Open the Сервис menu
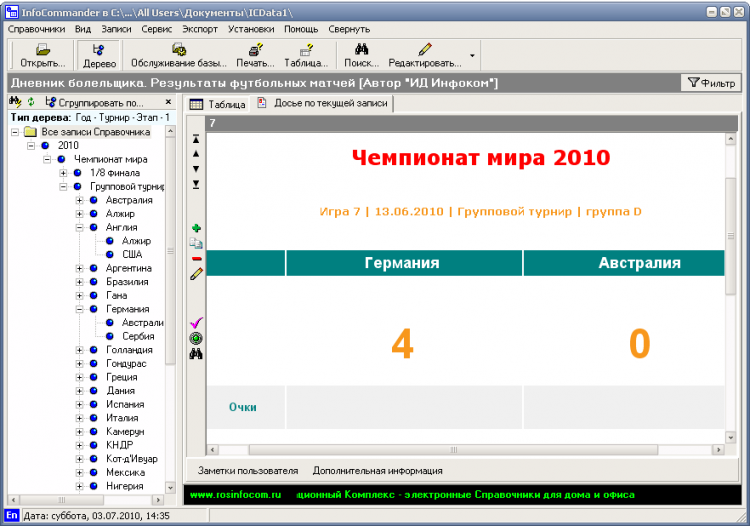 pos(156,29)
